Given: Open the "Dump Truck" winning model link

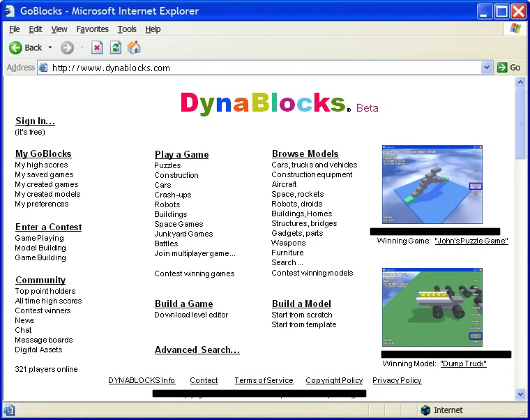Looking at the screenshot, I should 463,363.
